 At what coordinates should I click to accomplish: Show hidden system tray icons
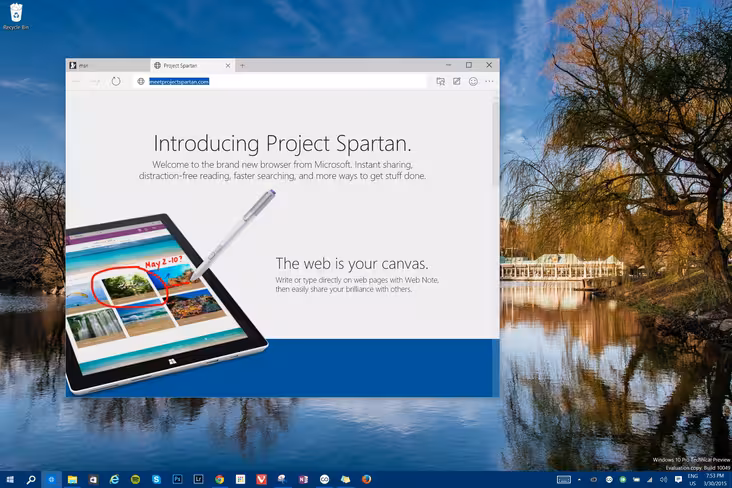click(x=579, y=480)
